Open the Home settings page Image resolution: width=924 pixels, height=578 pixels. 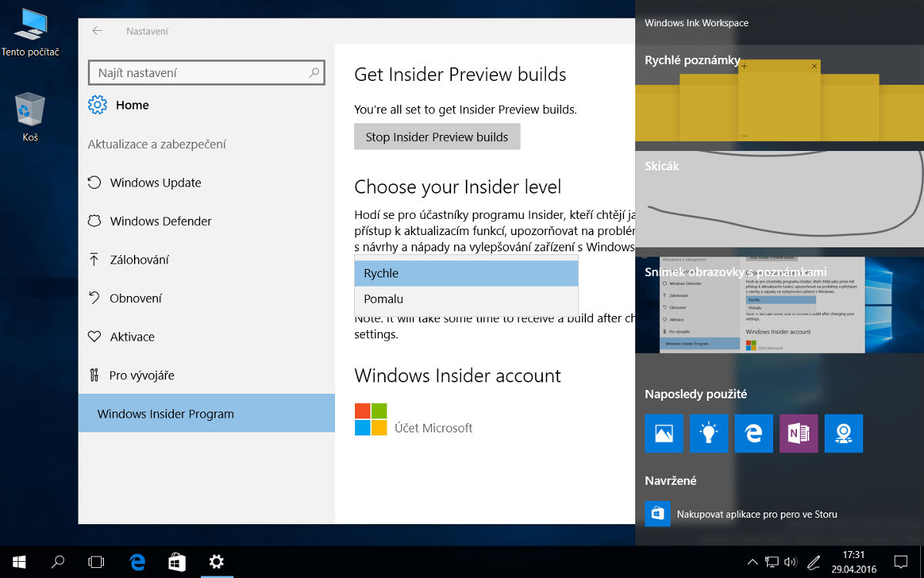pyautogui.click(x=119, y=105)
